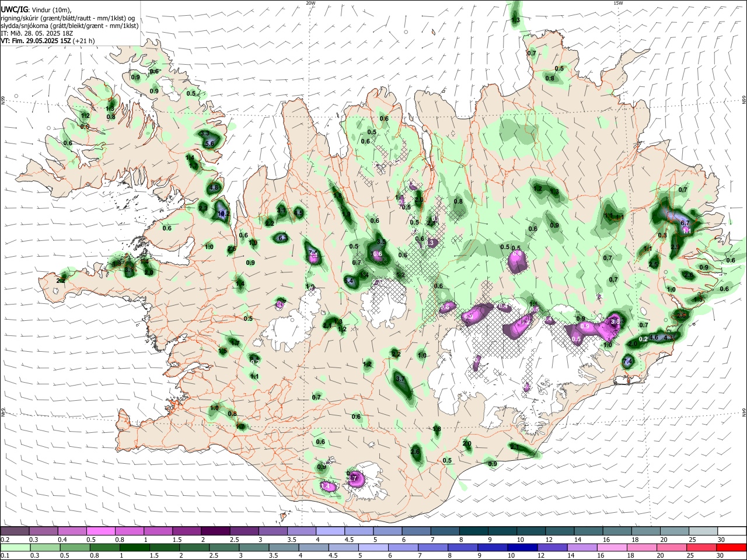Image resolution: width=747 pixels, height=560 pixels.
Task: Click the 0.1 label in the green legend row
Action: coord(5,556)
